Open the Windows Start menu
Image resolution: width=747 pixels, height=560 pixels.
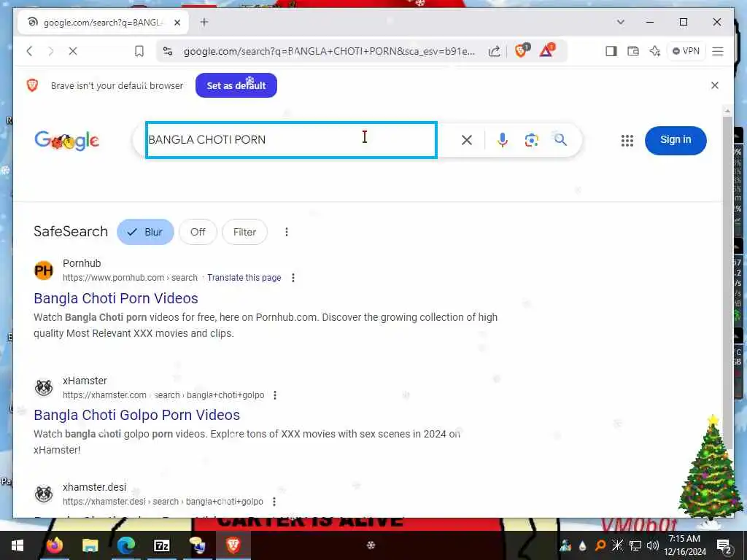click(x=18, y=545)
